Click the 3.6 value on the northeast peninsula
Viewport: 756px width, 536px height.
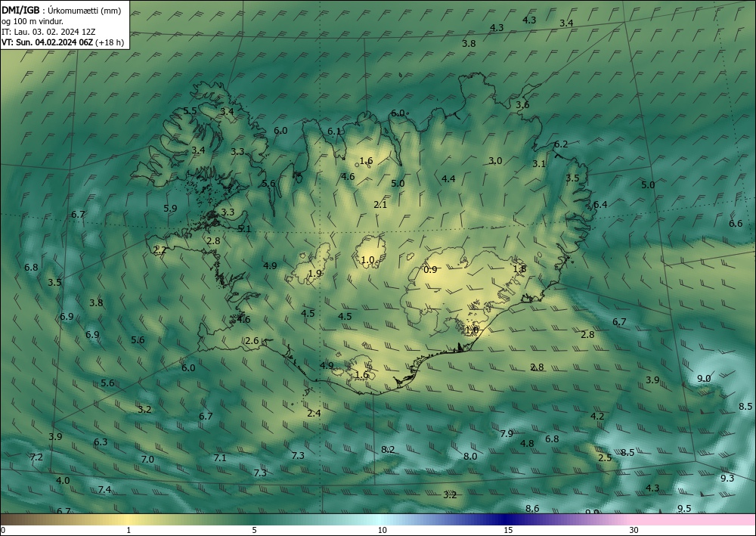[x=522, y=104]
